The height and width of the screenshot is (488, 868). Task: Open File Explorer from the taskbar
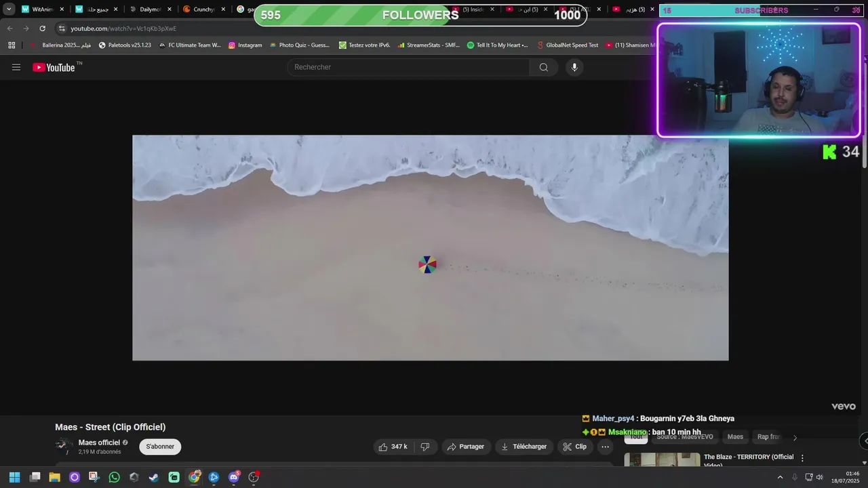55,477
